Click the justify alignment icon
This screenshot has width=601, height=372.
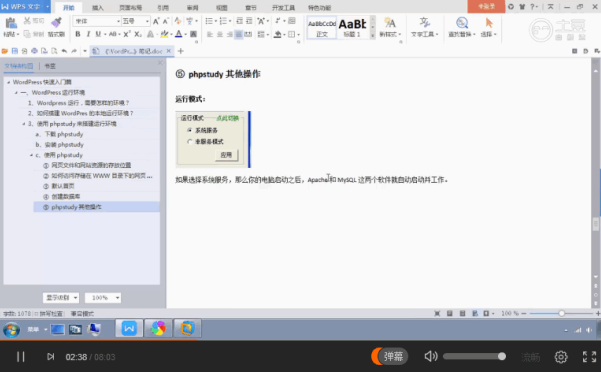[239, 34]
